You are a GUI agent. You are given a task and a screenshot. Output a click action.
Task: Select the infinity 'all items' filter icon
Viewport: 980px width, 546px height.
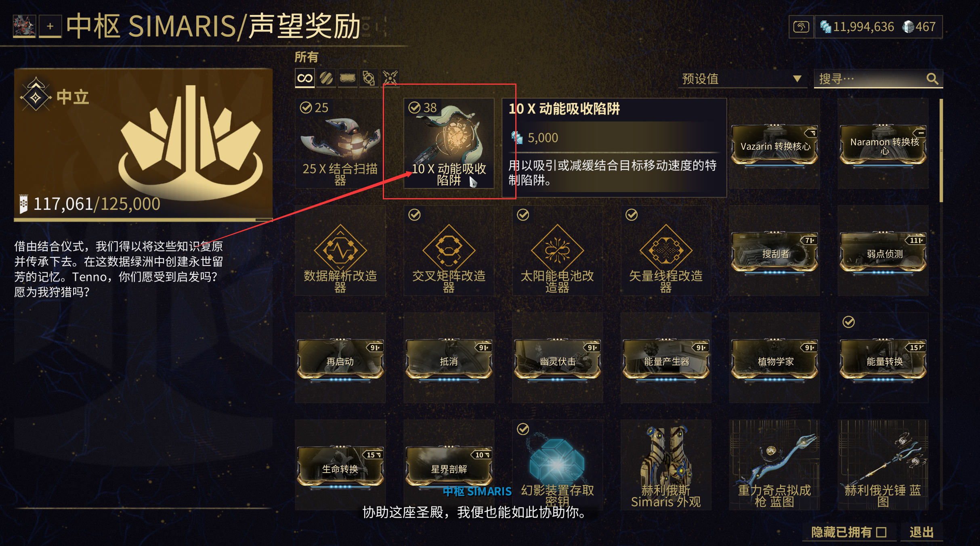(305, 78)
